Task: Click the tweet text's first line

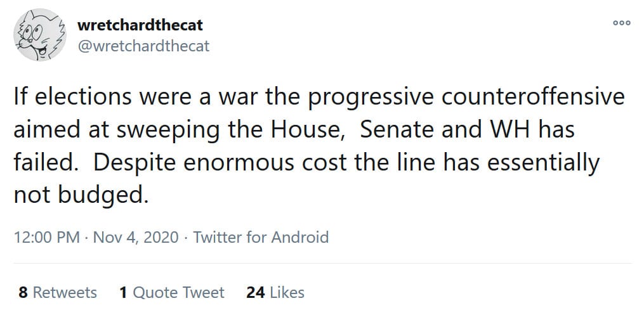Action: [x=319, y=98]
